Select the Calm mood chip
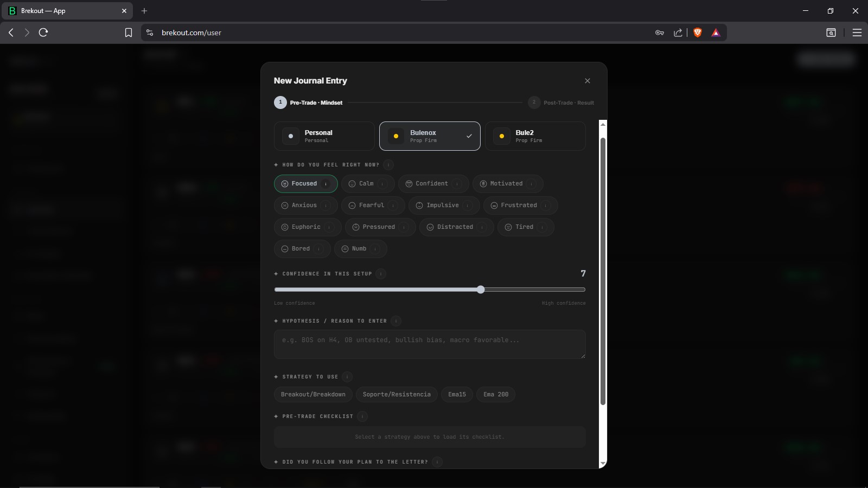The height and width of the screenshot is (488, 868). 368,184
